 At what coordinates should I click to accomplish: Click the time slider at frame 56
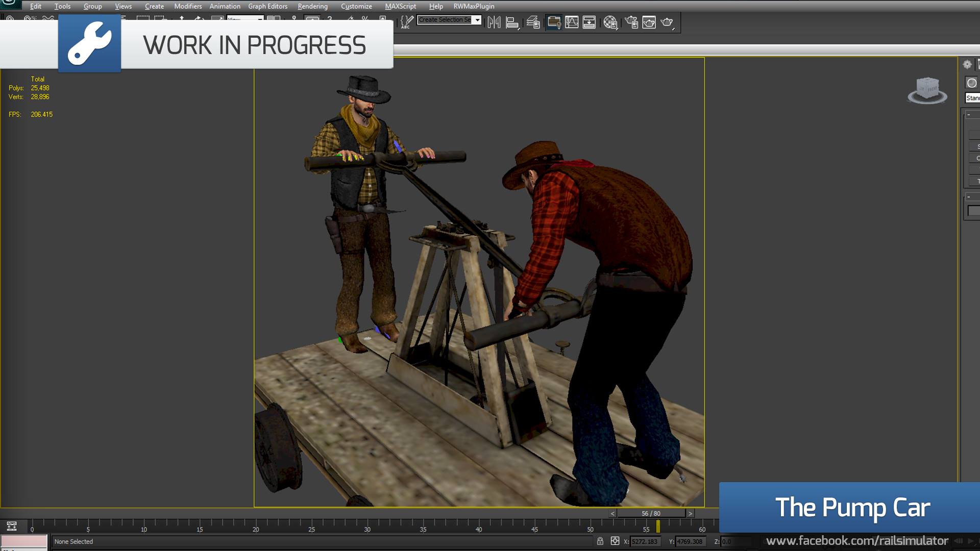pos(651,514)
